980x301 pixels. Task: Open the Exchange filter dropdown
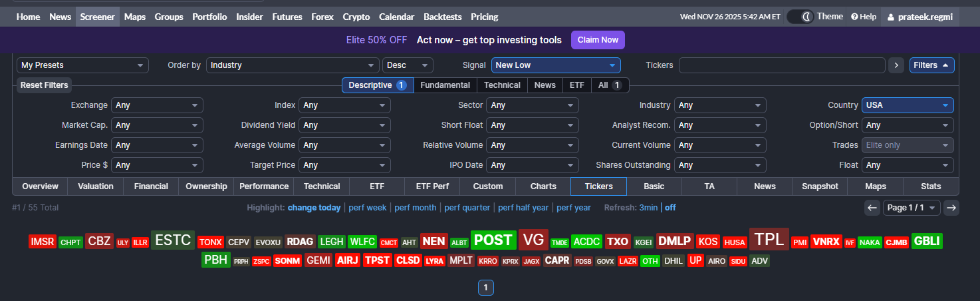pos(157,105)
